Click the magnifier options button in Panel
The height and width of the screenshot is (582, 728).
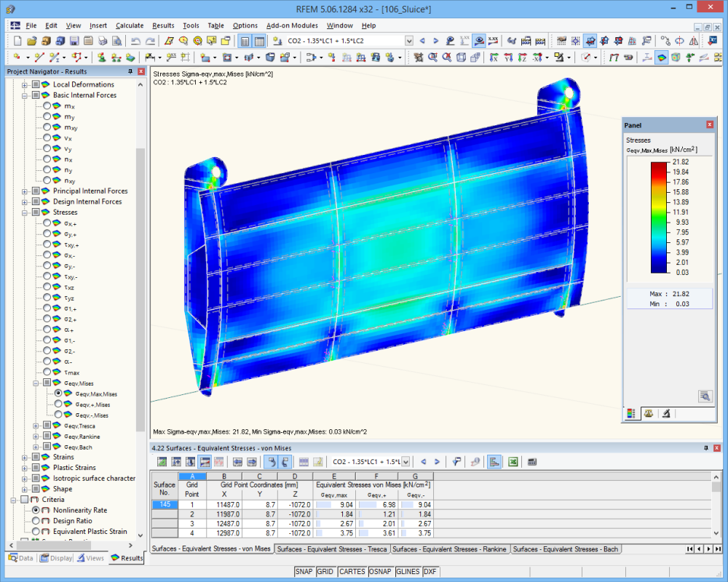(x=705, y=396)
